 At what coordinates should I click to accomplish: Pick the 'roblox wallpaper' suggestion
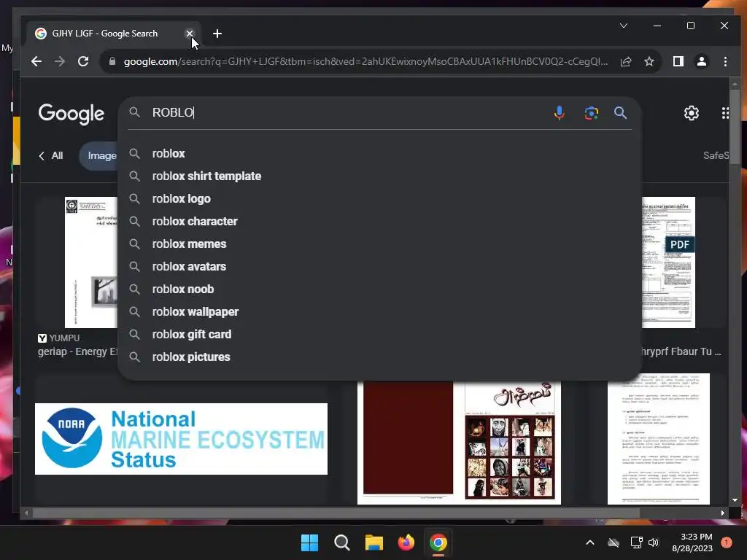379,312
